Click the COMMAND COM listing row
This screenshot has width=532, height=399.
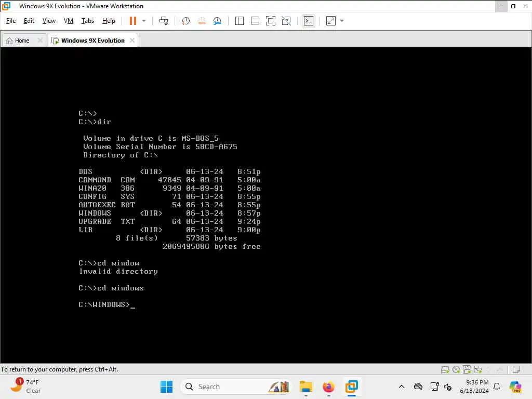pos(169,180)
